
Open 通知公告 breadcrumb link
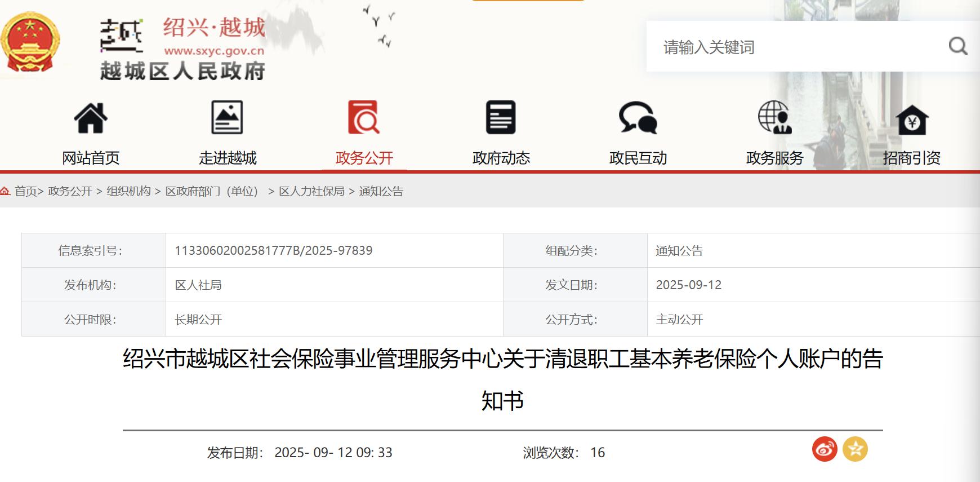[381, 191]
